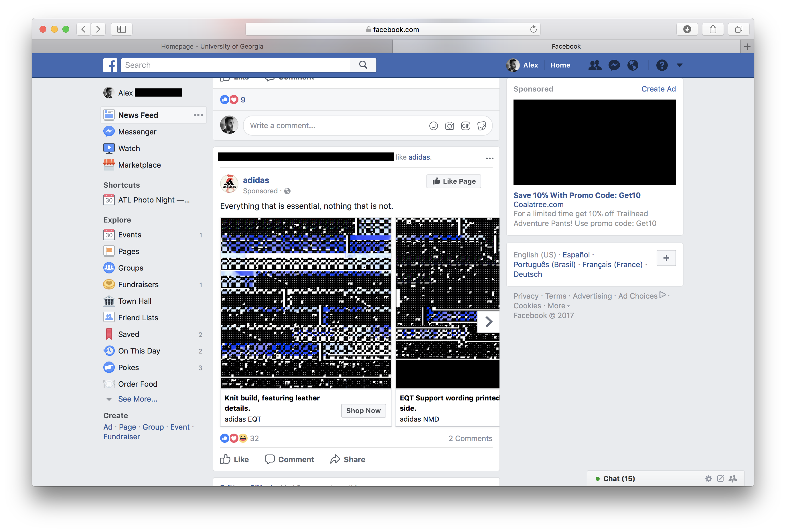This screenshot has width=786, height=532.
Task: Open the Messenger icon in the header
Action: click(614, 65)
